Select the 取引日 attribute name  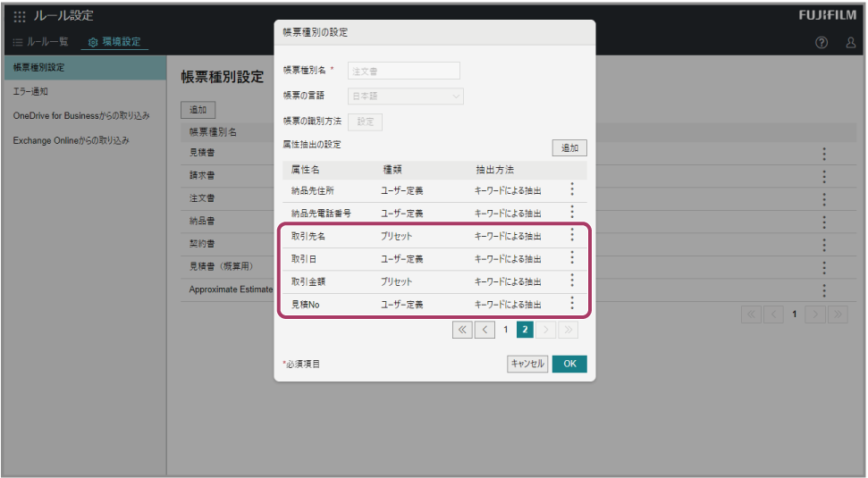point(304,259)
